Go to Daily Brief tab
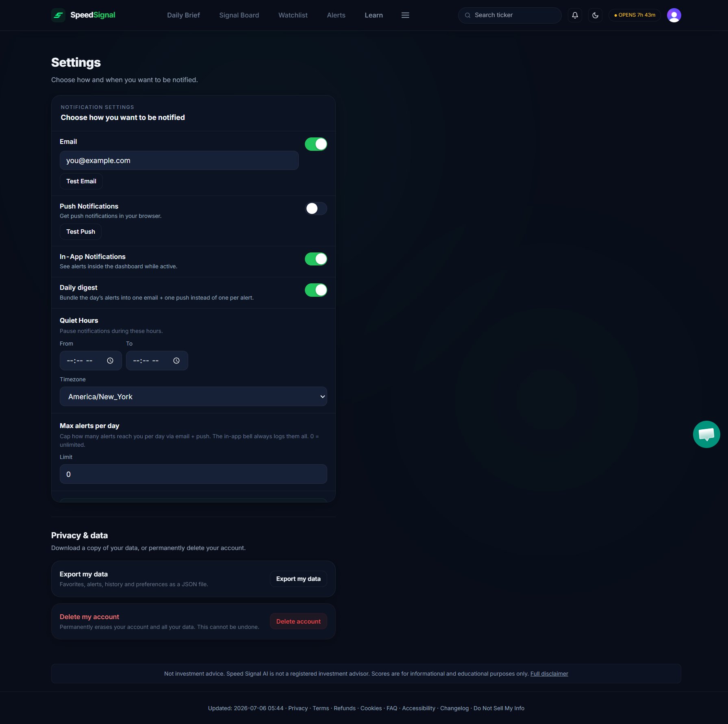This screenshot has height=724, width=728. point(183,15)
